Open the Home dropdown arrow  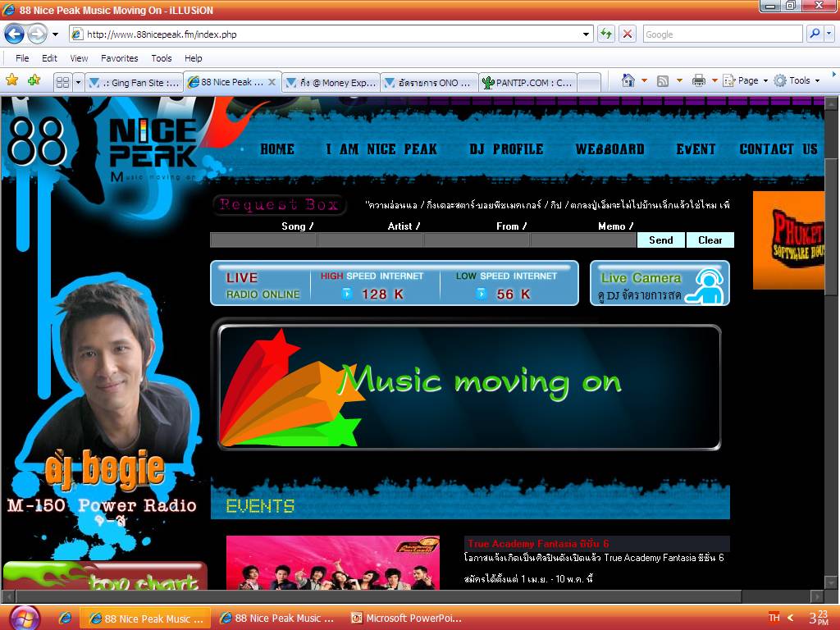(645, 80)
